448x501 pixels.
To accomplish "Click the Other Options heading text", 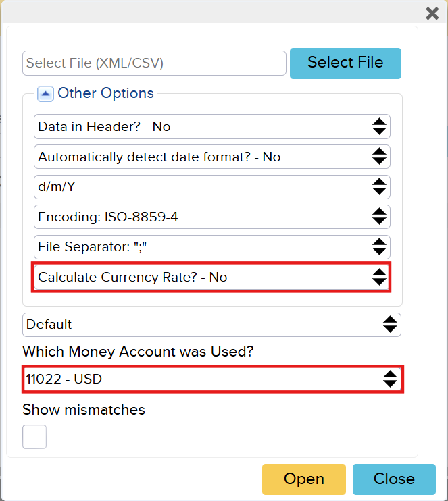I will pos(106,93).
